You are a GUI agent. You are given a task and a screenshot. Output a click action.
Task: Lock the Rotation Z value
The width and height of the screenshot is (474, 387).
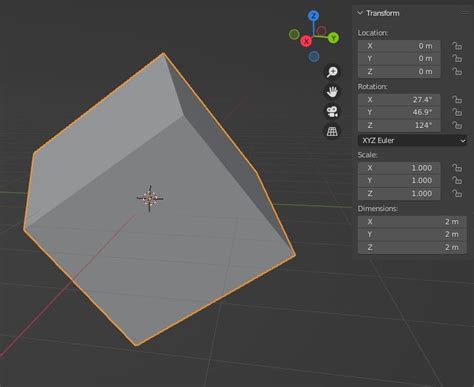[457, 125]
